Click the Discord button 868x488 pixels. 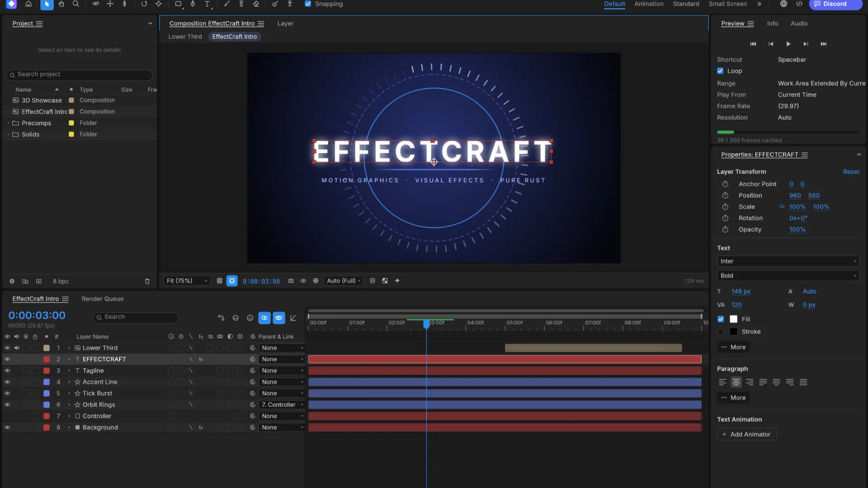click(x=835, y=4)
